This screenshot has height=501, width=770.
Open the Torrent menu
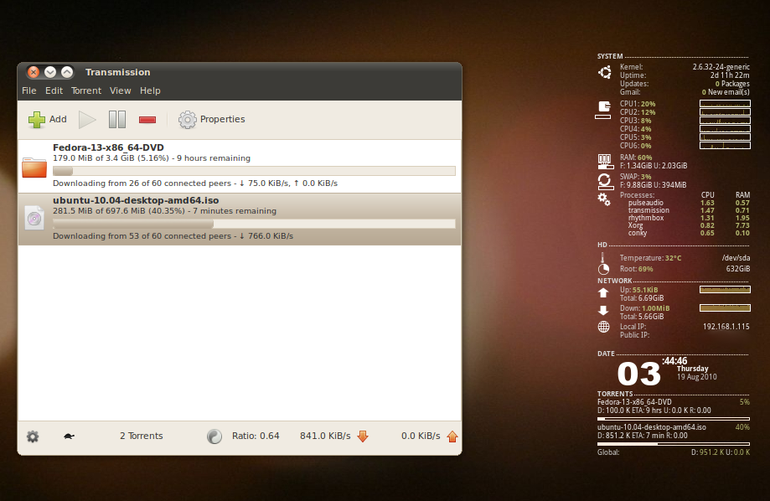86,91
